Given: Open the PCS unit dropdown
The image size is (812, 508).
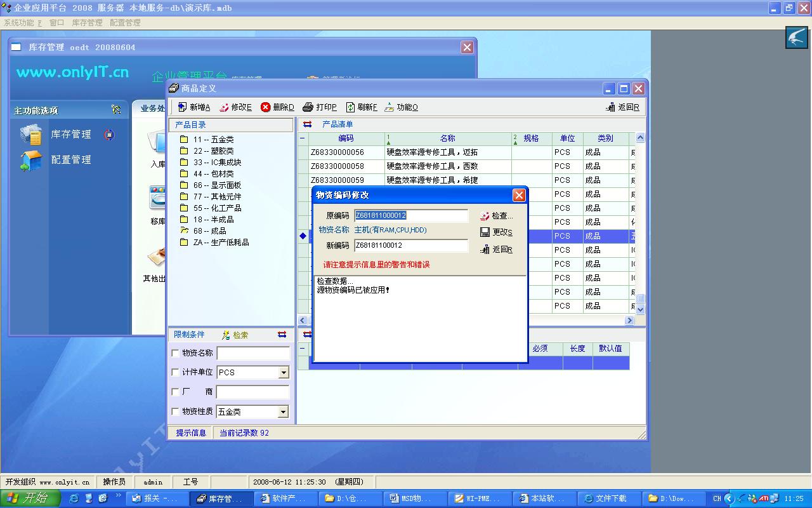Looking at the screenshot, I should 284,373.
